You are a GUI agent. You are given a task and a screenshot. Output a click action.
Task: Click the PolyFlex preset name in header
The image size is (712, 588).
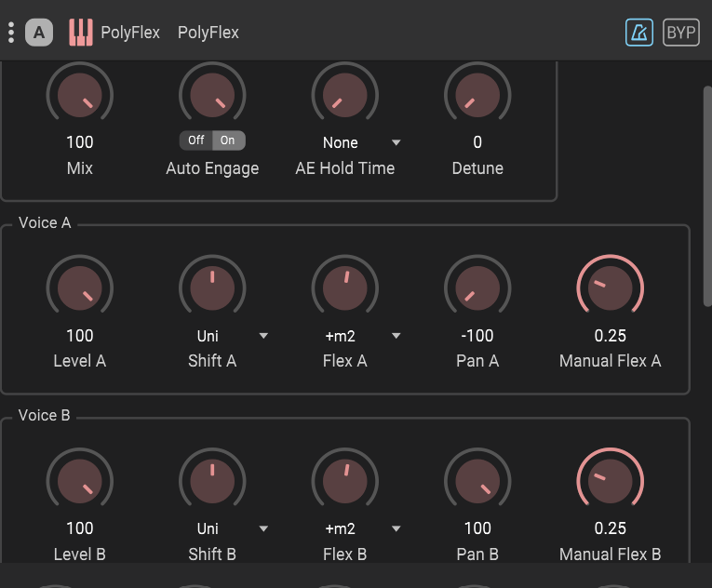(208, 33)
